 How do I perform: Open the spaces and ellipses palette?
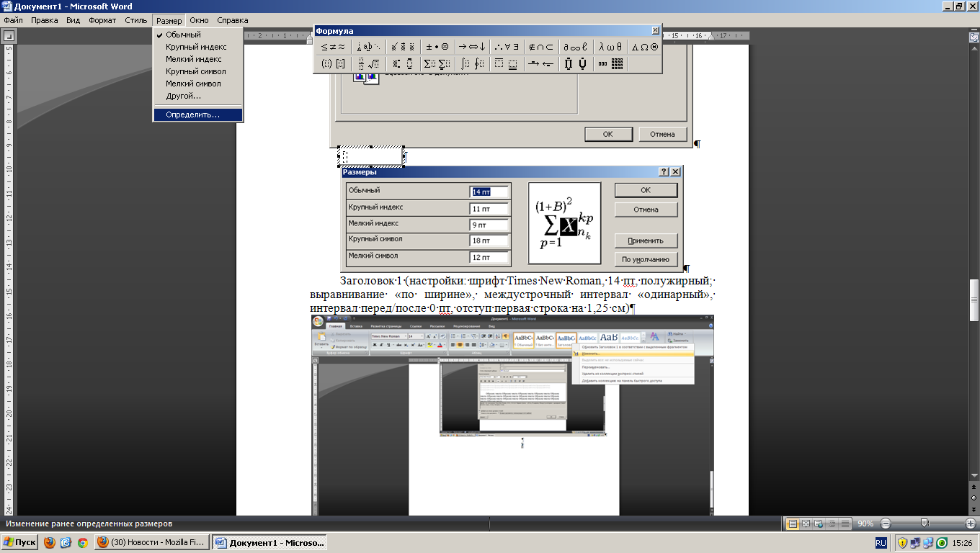pos(367,47)
